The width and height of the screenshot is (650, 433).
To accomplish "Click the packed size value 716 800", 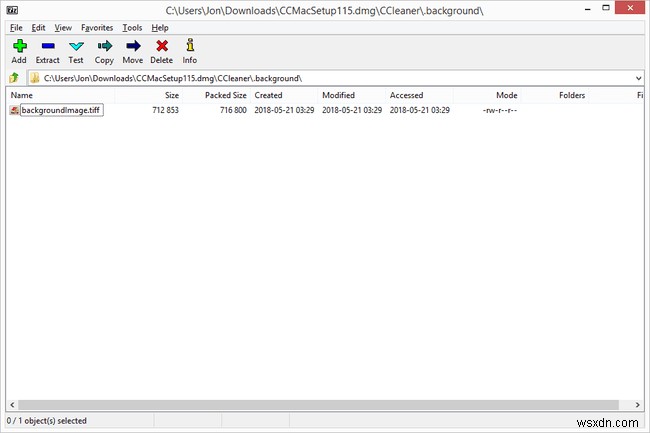I will pyautogui.click(x=233, y=110).
